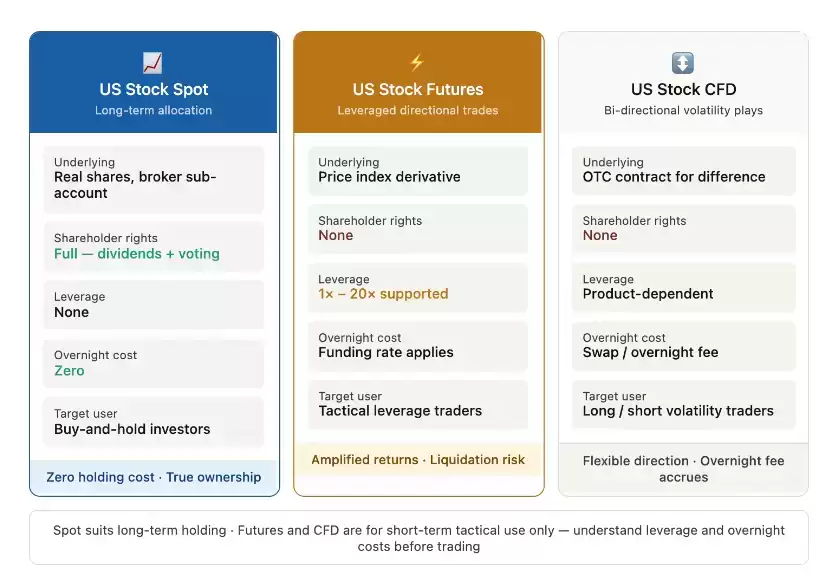
Task: Select the US Stock CFD header title
Action: click(x=683, y=89)
